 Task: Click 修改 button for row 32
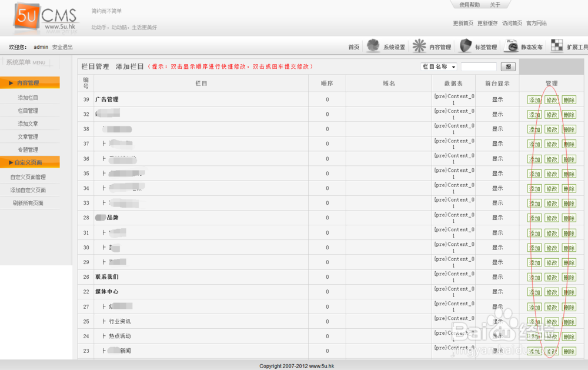coord(552,115)
